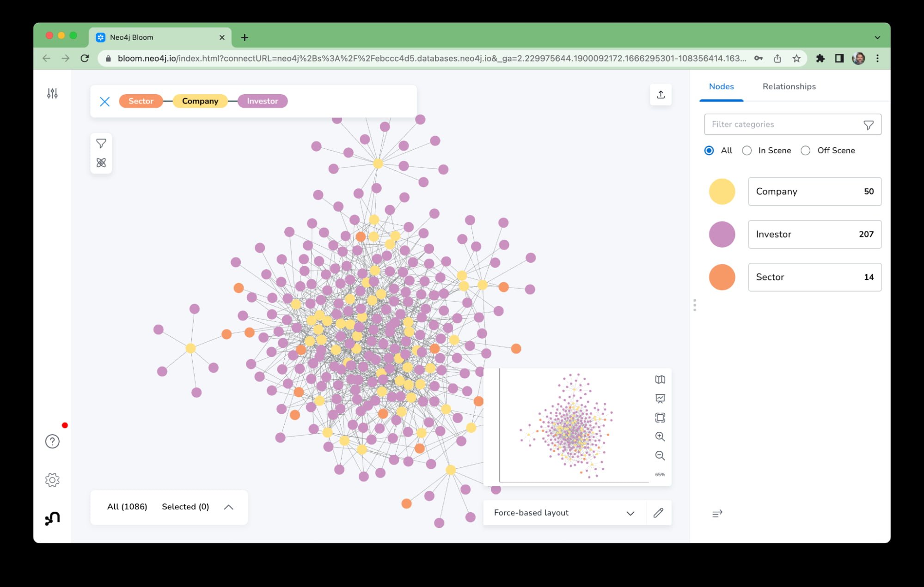This screenshot has width=924, height=587.
Task: Click the minimap toggle icon
Action: point(660,379)
